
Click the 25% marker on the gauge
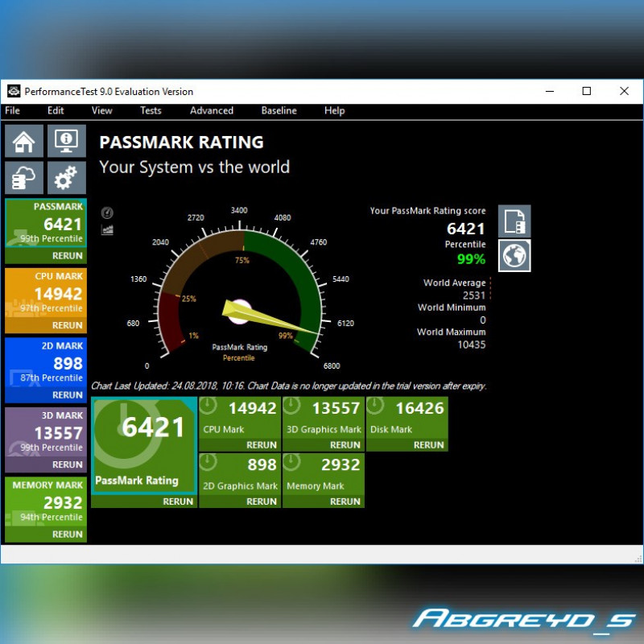(188, 299)
